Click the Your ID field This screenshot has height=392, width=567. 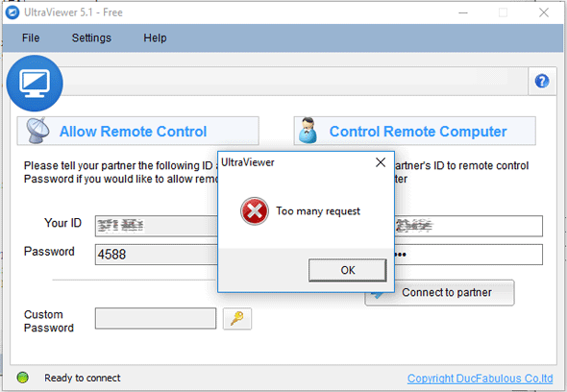click(157, 226)
